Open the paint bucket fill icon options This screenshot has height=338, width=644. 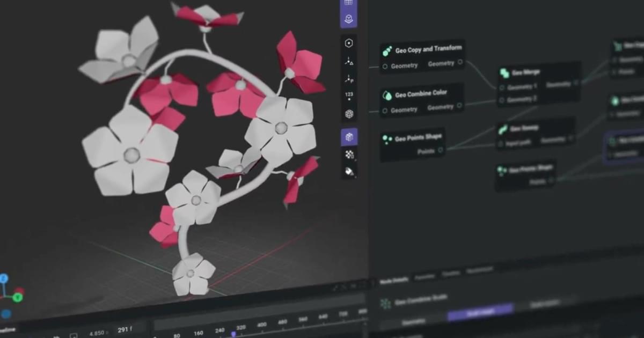(x=349, y=172)
